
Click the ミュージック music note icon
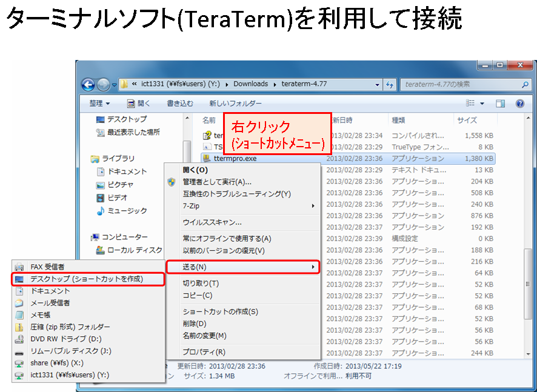tap(101, 211)
